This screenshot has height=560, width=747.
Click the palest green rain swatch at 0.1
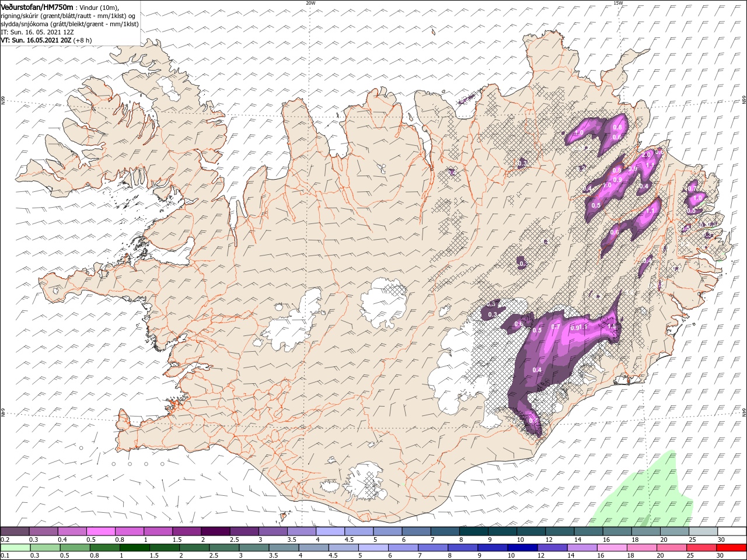tap(16, 548)
